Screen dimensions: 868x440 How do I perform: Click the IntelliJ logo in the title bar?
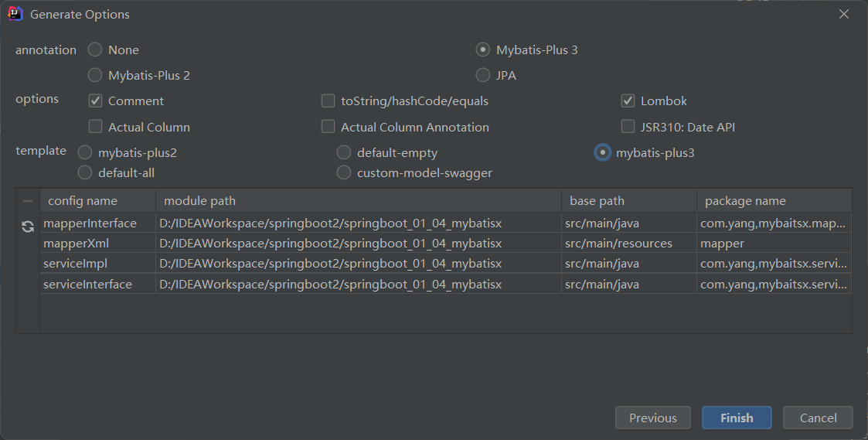pyautogui.click(x=15, y=14)
